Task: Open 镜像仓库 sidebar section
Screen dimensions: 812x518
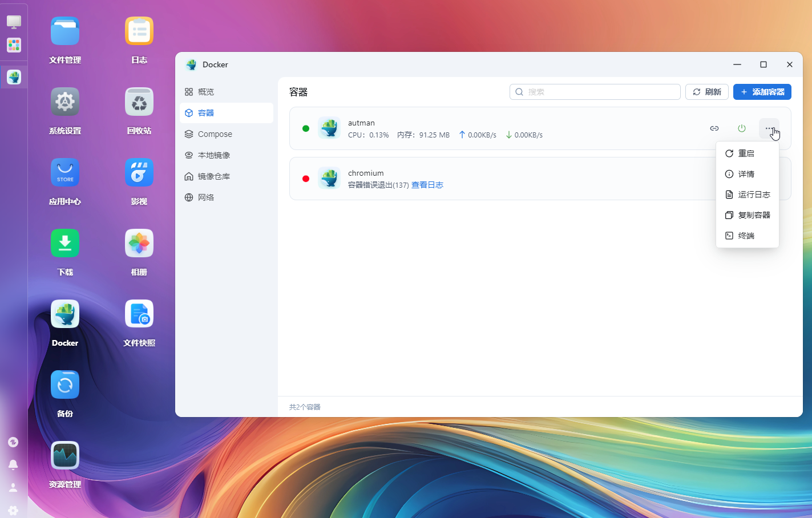Action: [213, 176]
